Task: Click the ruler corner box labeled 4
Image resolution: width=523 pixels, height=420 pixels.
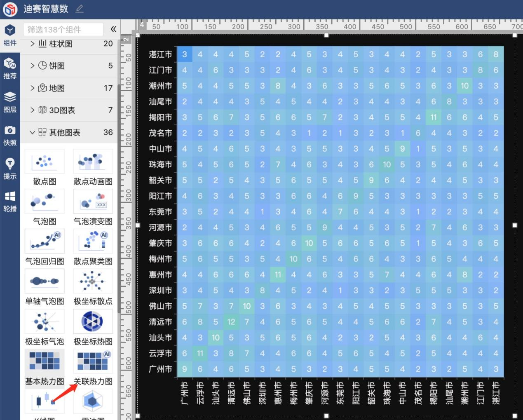Action: coord(142,25)
